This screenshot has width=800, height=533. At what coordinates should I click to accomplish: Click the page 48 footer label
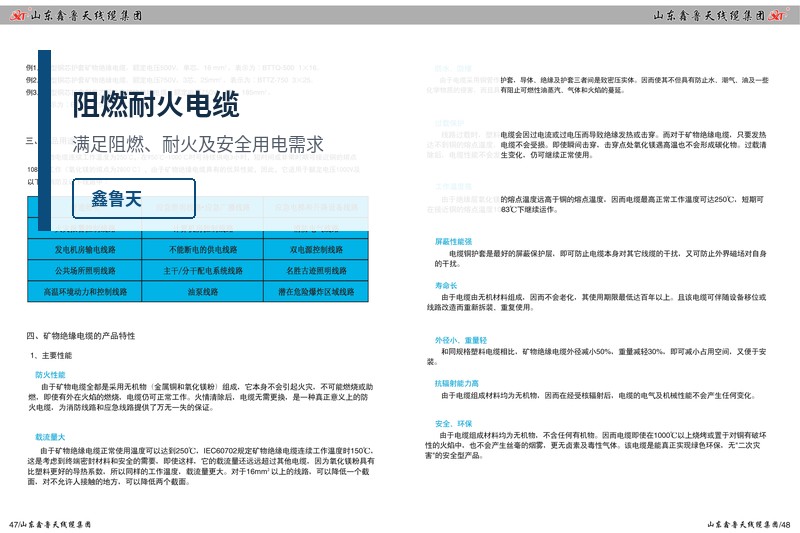[x=749, y=524]
